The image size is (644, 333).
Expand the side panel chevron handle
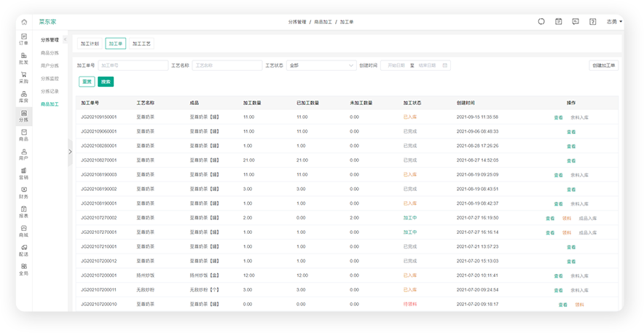[70, 152]
